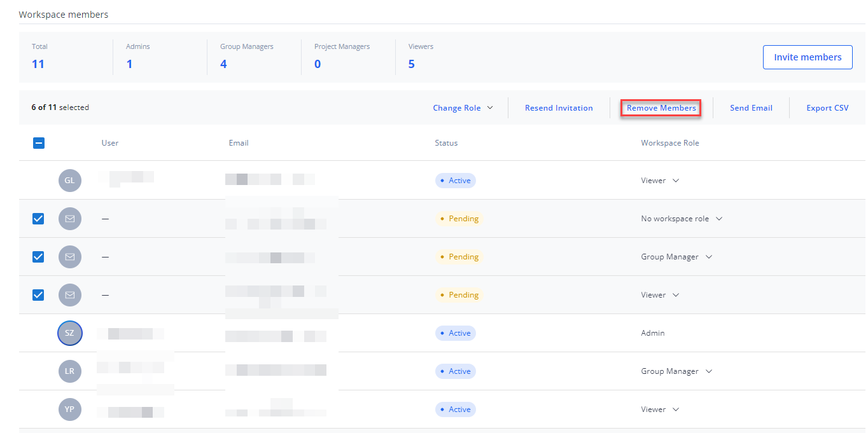868x433 pixels.
Task: Uncheck the pending No workspace role member
Action: (38, 219)
